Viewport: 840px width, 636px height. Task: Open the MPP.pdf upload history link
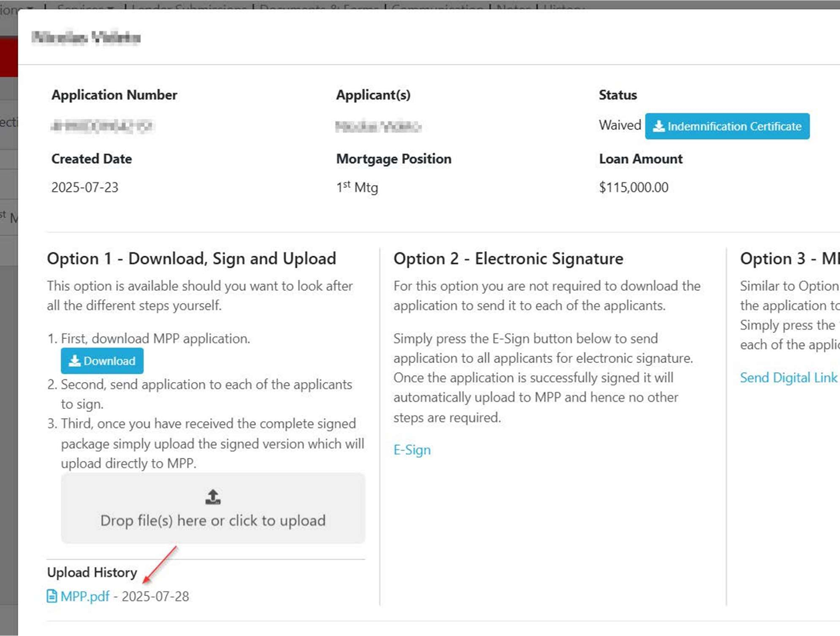84,596
